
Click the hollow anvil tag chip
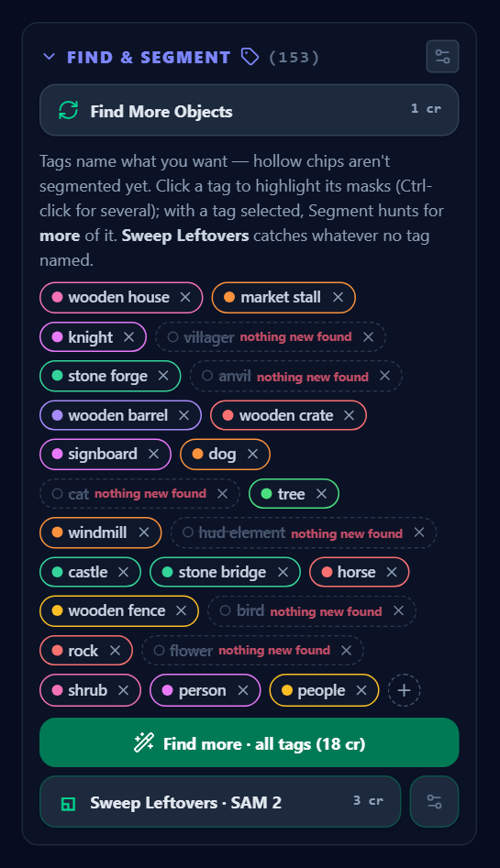(x=295, y=377)
